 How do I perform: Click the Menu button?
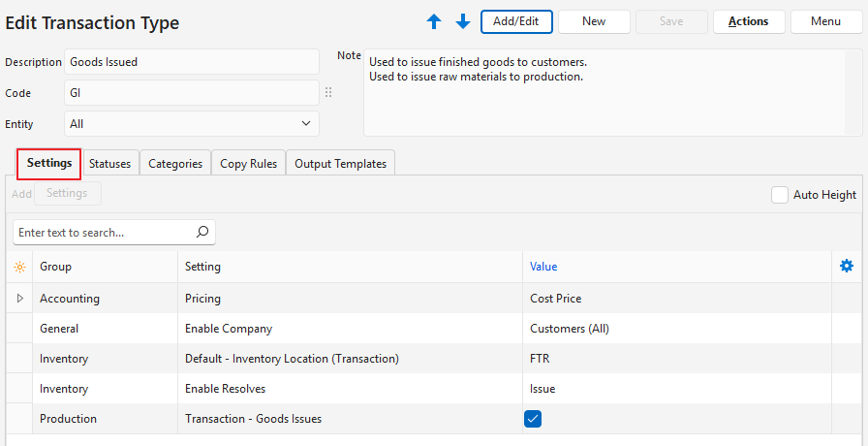coord(825,21)
